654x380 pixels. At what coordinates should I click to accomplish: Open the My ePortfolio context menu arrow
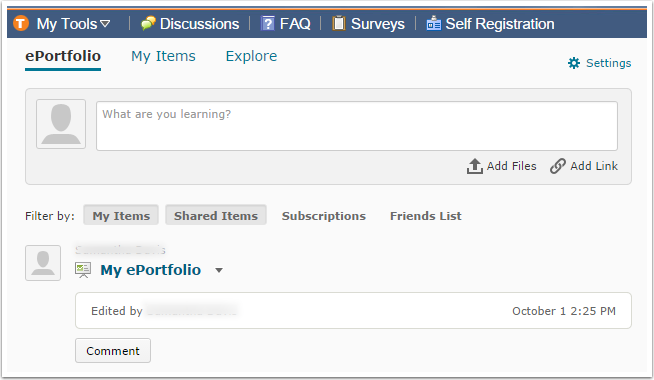coord(219,270)
